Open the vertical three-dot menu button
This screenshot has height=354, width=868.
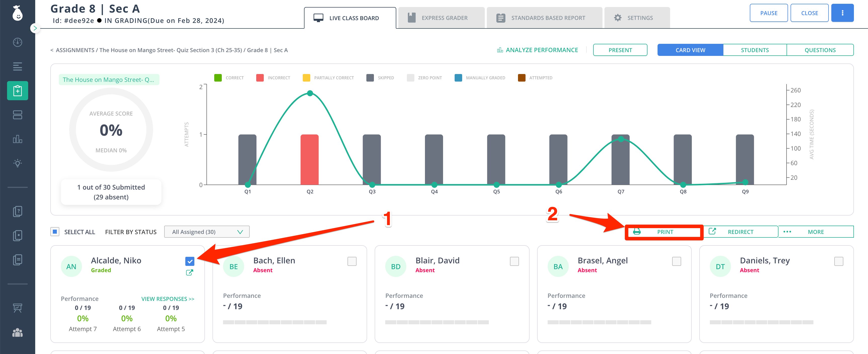(x=842, y=13)
